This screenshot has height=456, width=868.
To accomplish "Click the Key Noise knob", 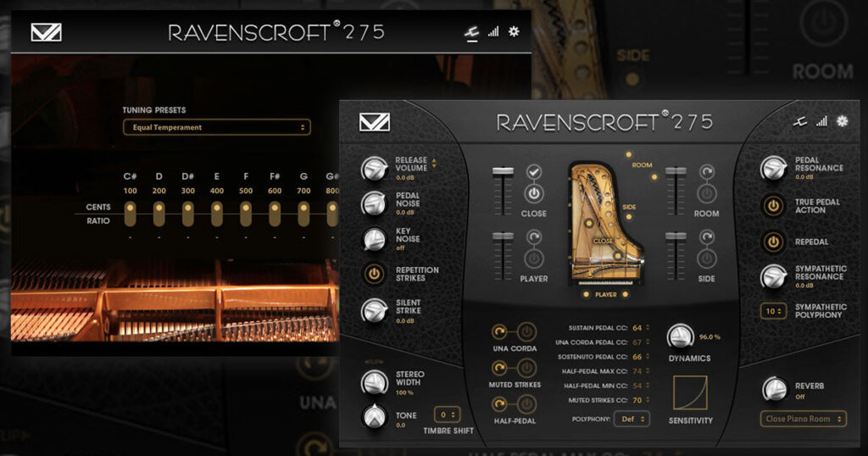I will (374, 239).
